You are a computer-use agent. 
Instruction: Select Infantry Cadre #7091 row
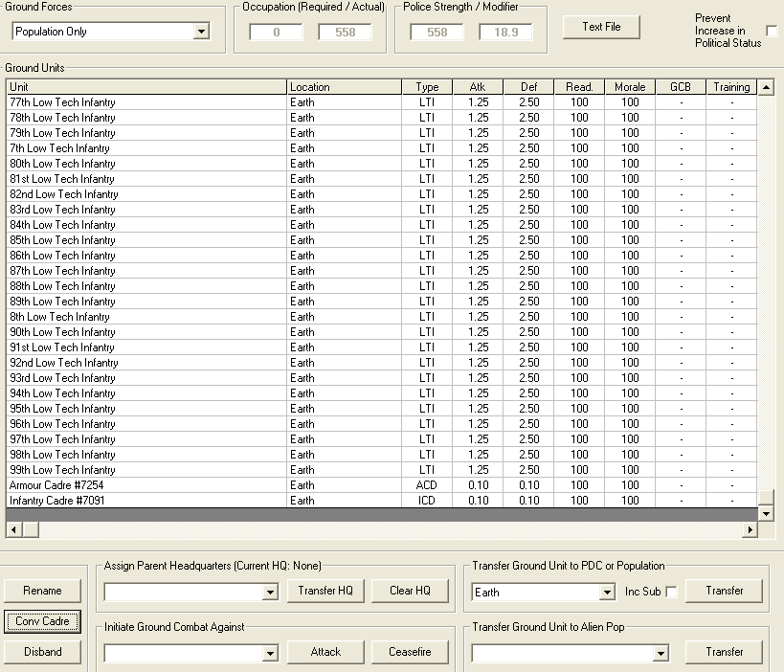click(x=382, y=501)
